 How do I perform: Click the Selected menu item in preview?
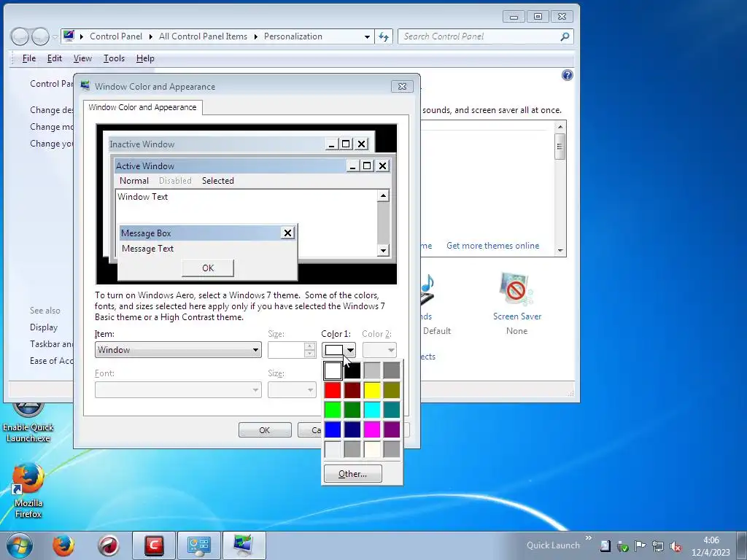(217, 181)
